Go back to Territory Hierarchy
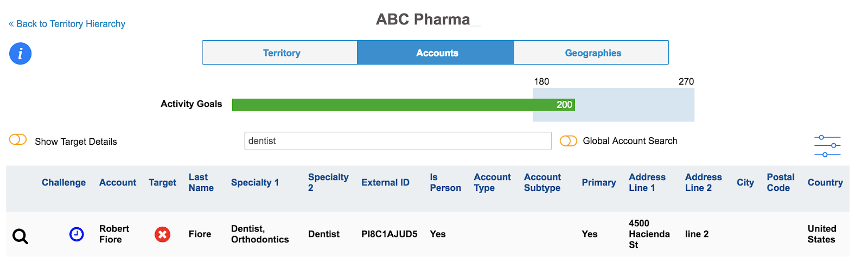This screenshot has height=275, width=868. pos(67,24)
